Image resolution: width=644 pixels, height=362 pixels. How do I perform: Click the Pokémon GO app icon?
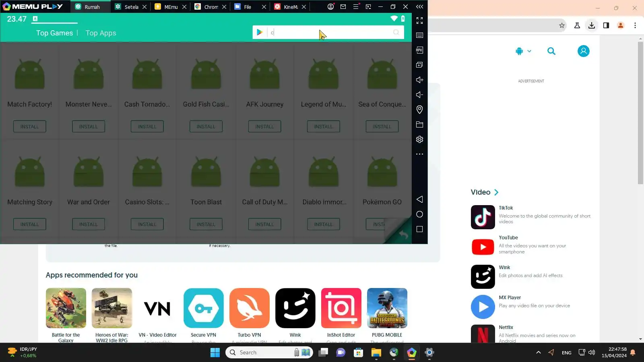click(x=382, y=172)
